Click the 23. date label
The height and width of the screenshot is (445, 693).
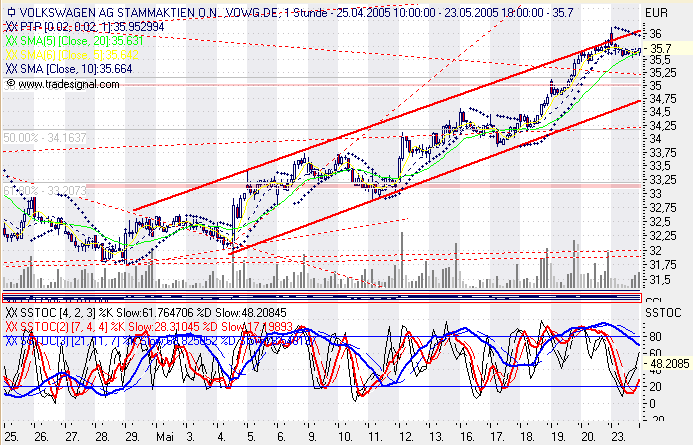[618, 437]
